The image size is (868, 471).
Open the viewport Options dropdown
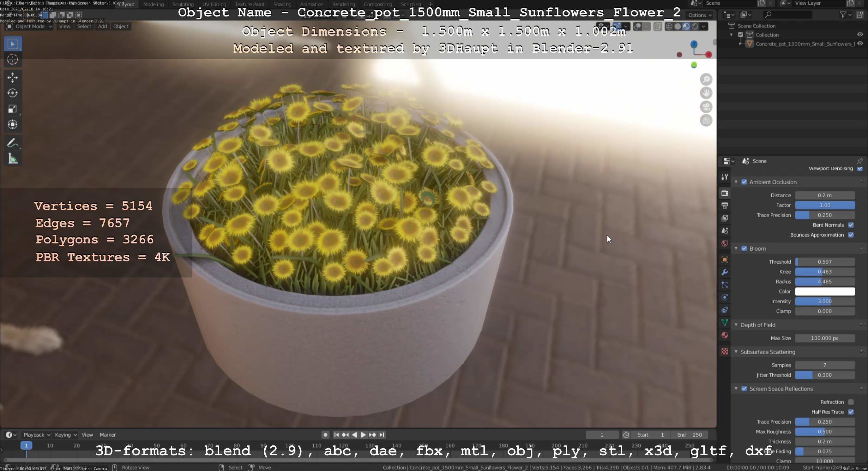pos(700,15)
